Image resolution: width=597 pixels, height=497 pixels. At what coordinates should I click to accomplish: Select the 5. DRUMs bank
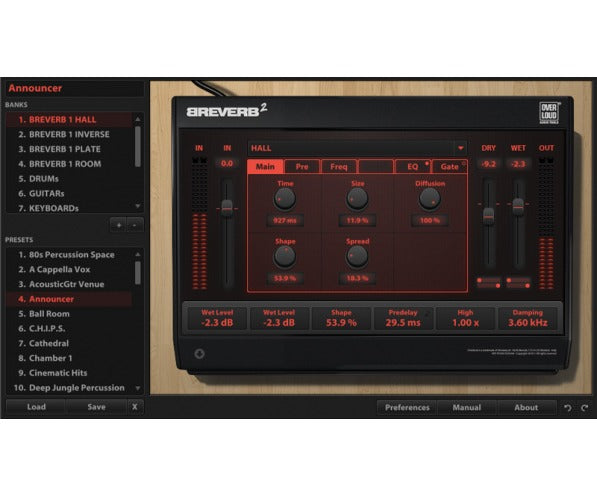click(69, 179)
